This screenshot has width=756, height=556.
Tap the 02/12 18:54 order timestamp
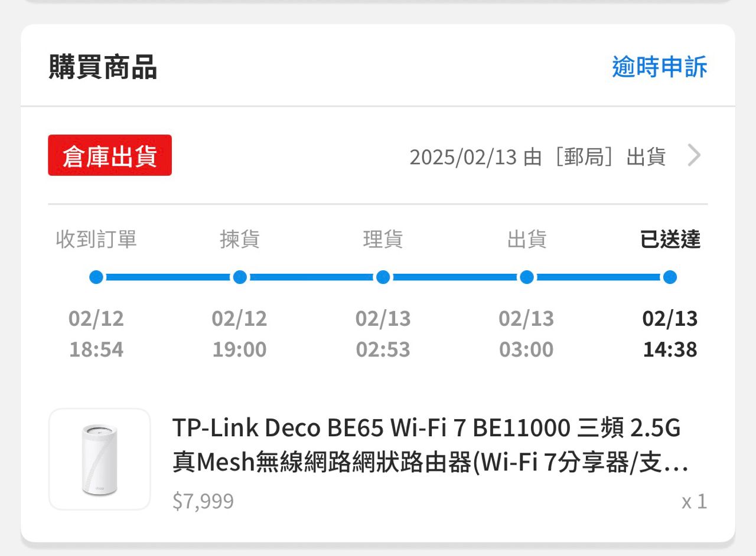coord(96,334)
